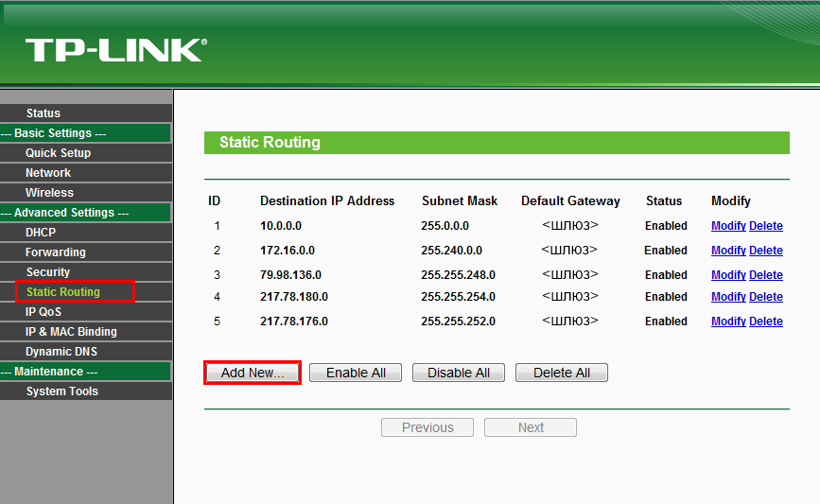This screenshot has width=820, height=504.
Task: Open IP & MAC Binding page
Action: click(86, 332)
